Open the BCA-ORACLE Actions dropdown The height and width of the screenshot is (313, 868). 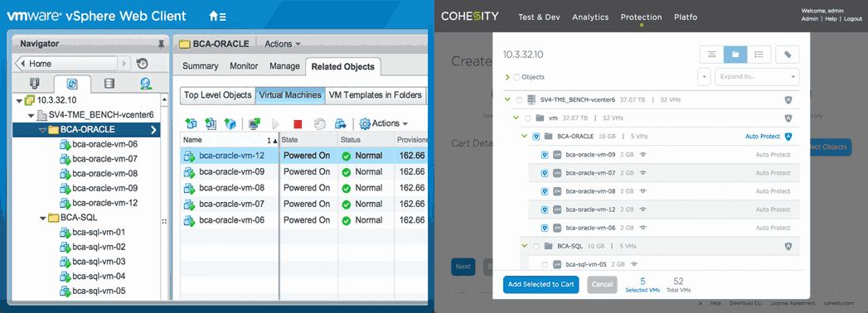point(283,44)
